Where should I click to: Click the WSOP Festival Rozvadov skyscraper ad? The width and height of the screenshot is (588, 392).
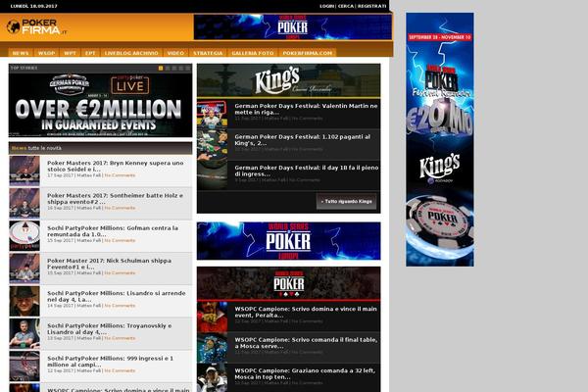tap(439, 139)
